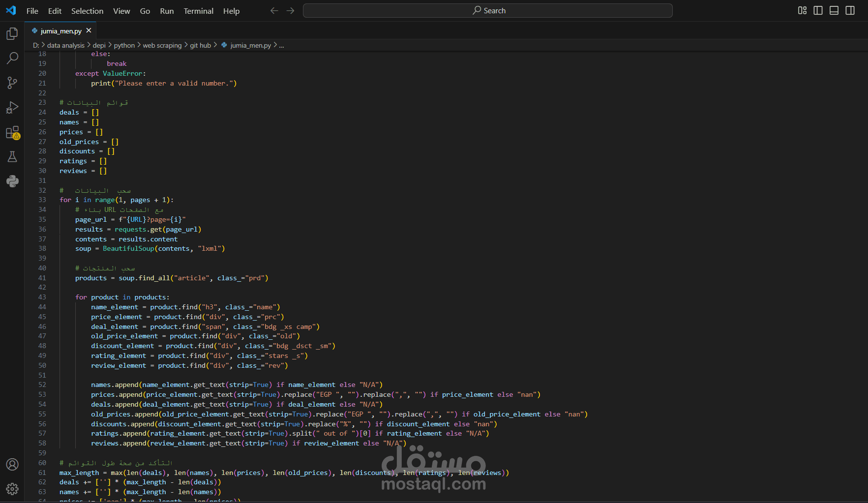
Task: Open the Search sidebar icon
Action: tap(12, 58)
